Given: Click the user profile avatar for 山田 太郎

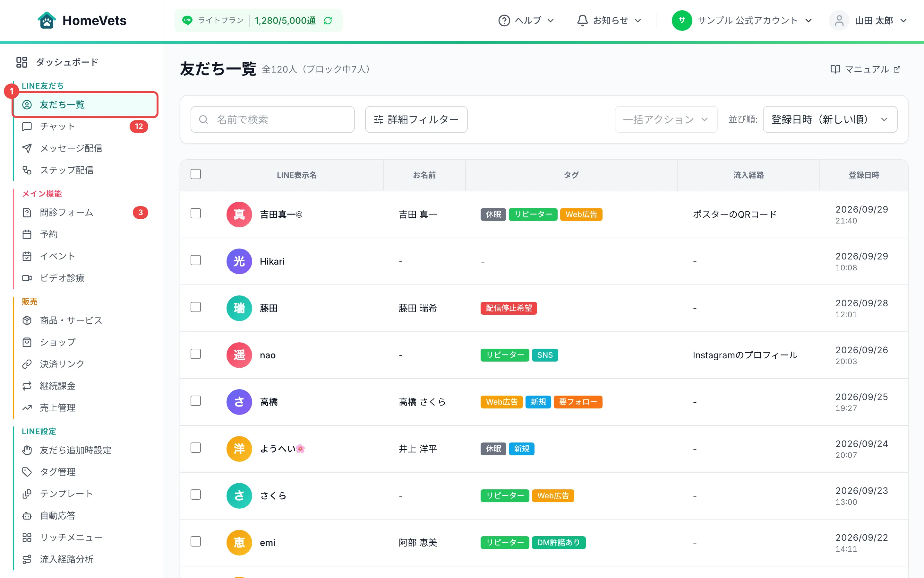Looking at the screenshot, I should [x=839, y=21].
